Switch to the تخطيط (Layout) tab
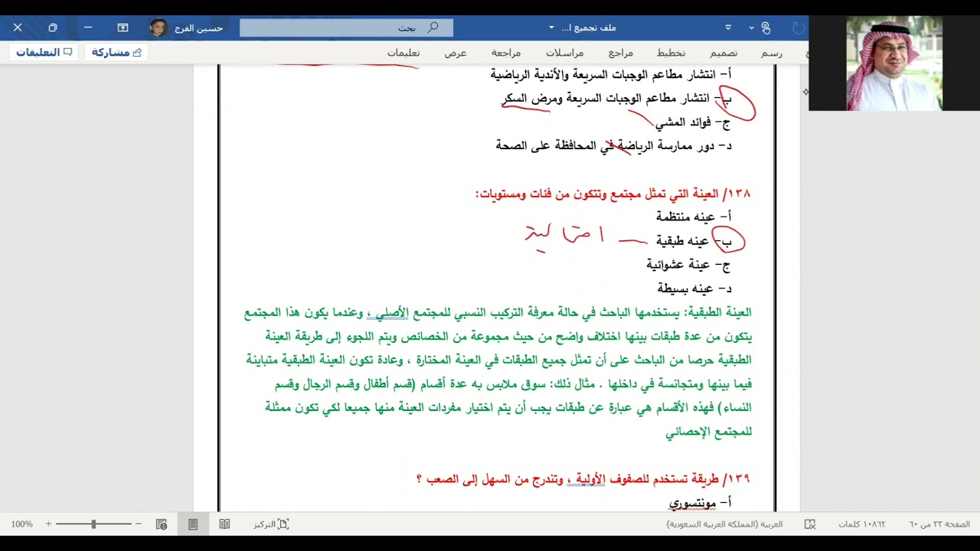This screenshot has height=551, width=980. pos(671,53)
